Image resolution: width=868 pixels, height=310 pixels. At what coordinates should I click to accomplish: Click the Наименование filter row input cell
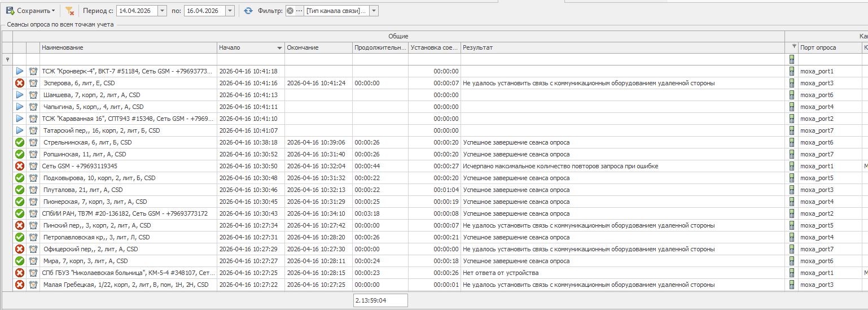128,59
